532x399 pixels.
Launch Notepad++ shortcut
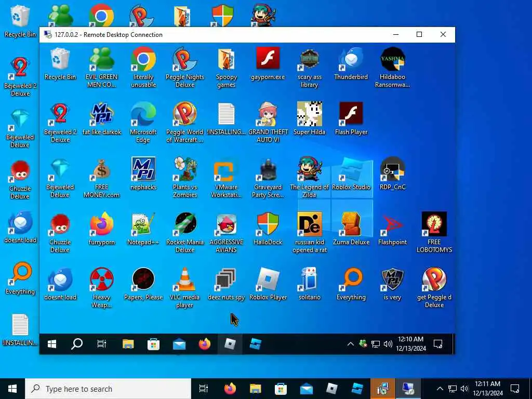tap(143, 224)
